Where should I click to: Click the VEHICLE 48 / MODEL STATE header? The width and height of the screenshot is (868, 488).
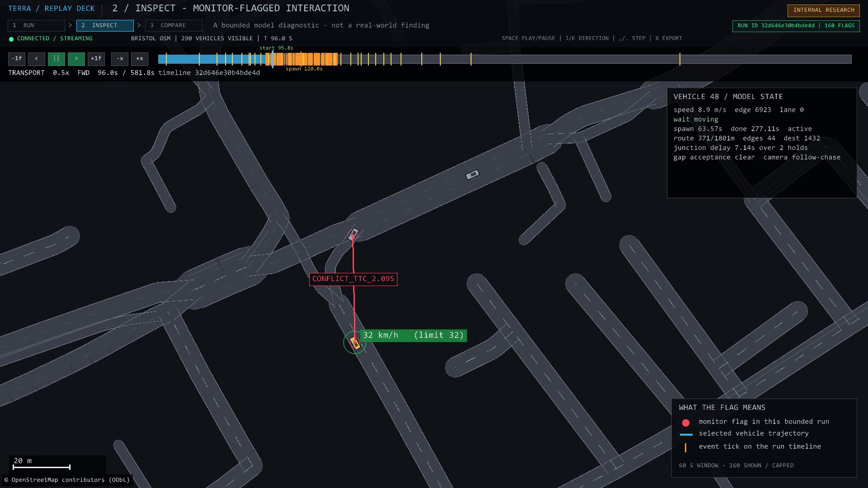pos(728,97)
